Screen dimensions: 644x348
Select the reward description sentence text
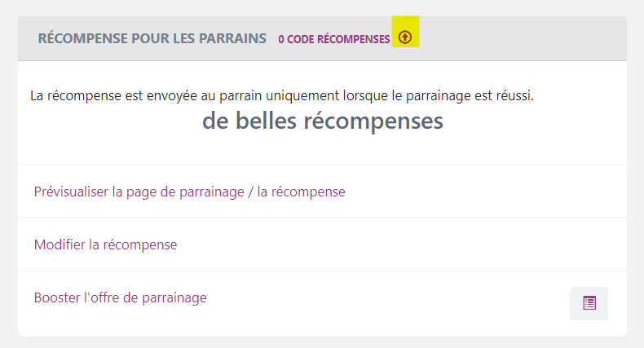click(x=282, y=95)
